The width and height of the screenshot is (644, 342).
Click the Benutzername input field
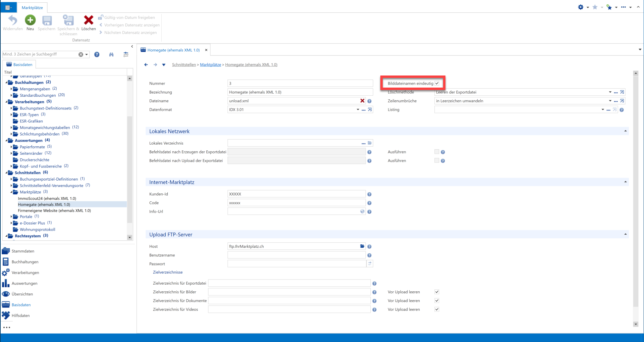click(x=297, y=255)
